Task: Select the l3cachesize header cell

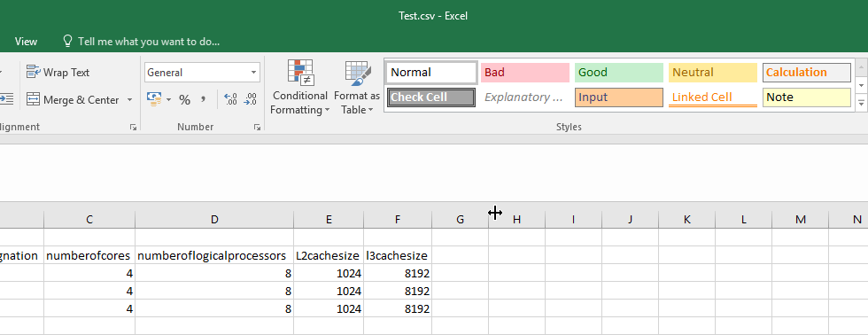Action: tap(398, 255)
